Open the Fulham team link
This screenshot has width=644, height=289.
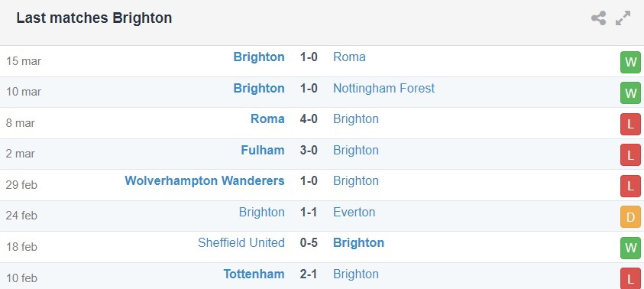click(263, 150)
